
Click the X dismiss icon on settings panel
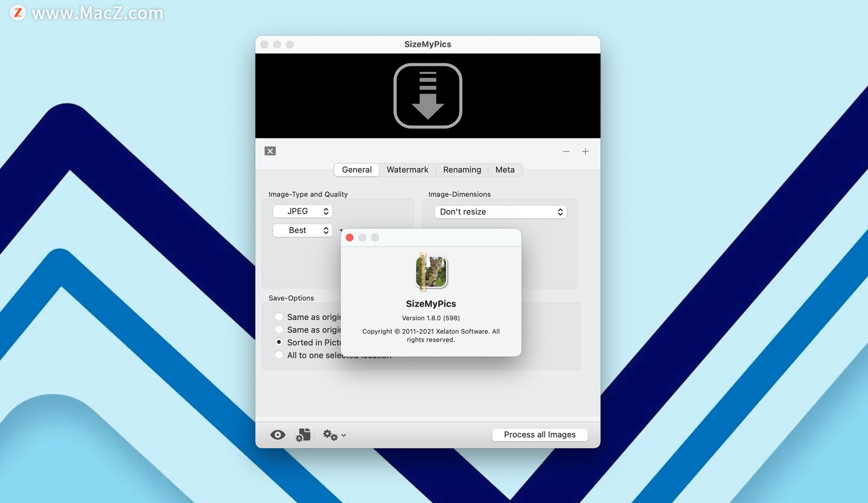click(x=271, y=150)
